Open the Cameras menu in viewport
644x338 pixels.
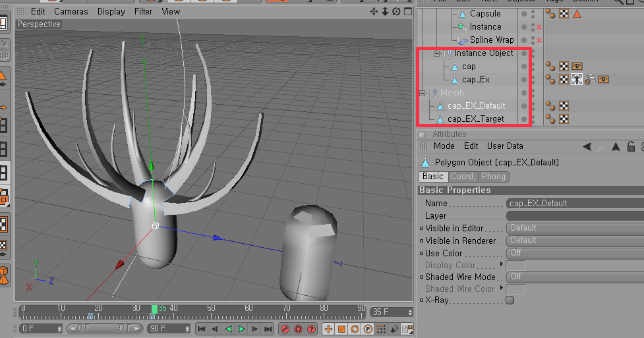71,11
